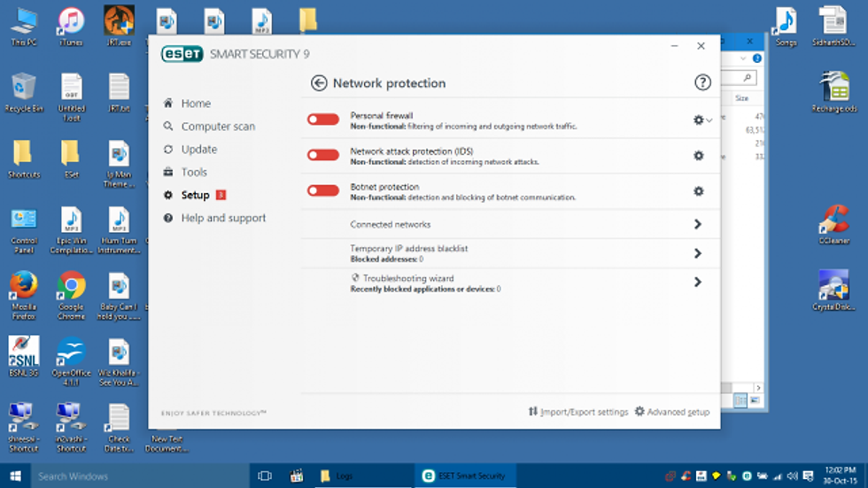868x488 pixels.
Task: Click Advanced setup link
Action: tap(672, 412)
